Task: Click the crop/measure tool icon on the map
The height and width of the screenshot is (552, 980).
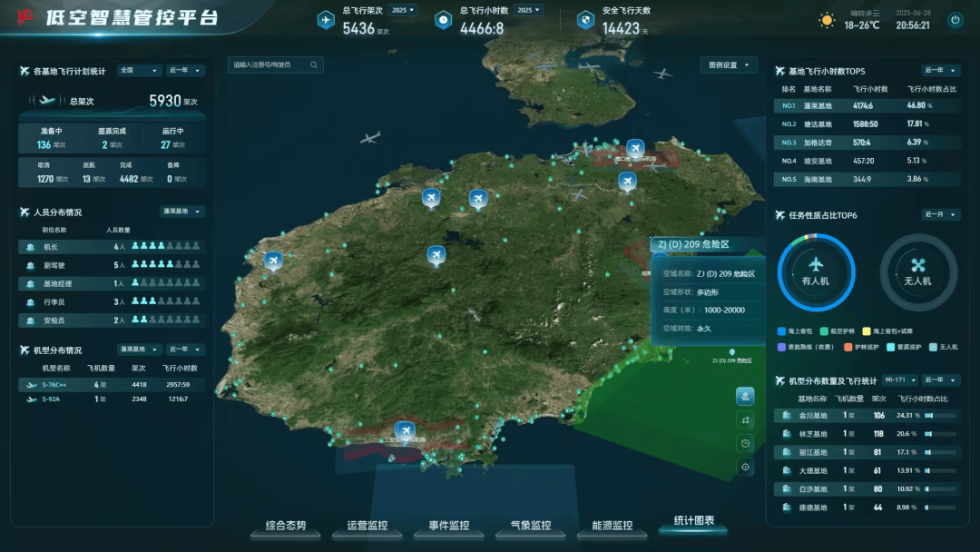Action: 746,420
